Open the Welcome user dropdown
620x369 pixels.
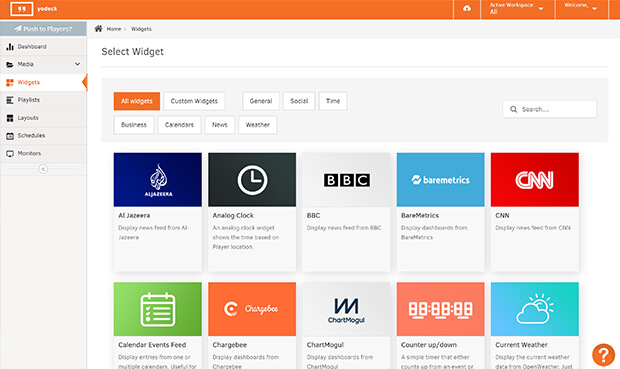(581, 9)
